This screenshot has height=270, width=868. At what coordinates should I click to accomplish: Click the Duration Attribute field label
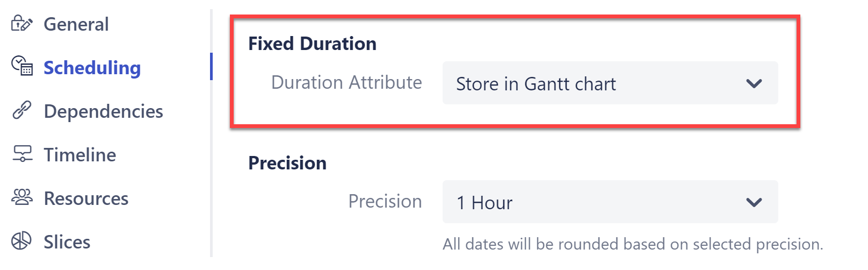[346, 82]
